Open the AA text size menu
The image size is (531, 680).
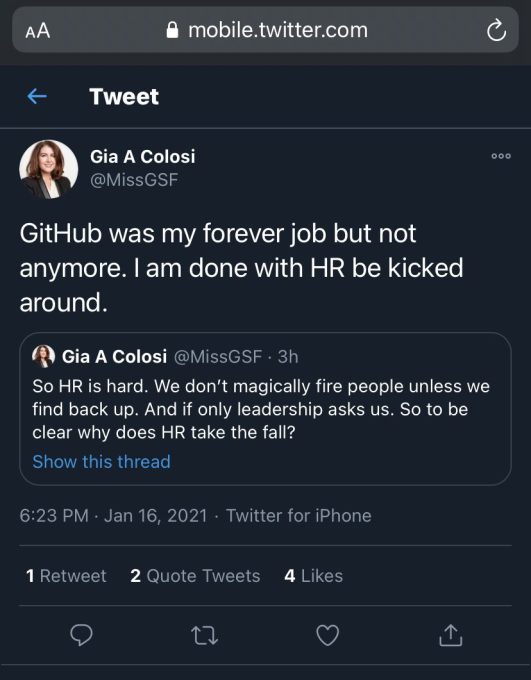point(38,31)
